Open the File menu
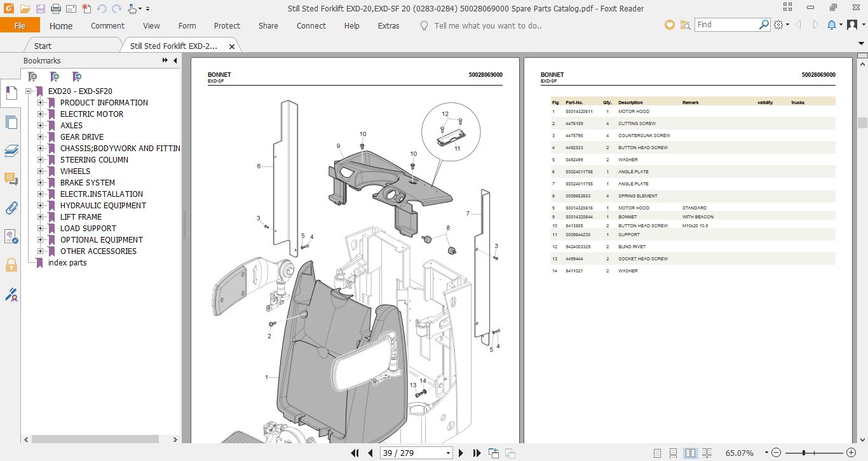Viewport: 868px width, 461px height. [x=20, y=25]
